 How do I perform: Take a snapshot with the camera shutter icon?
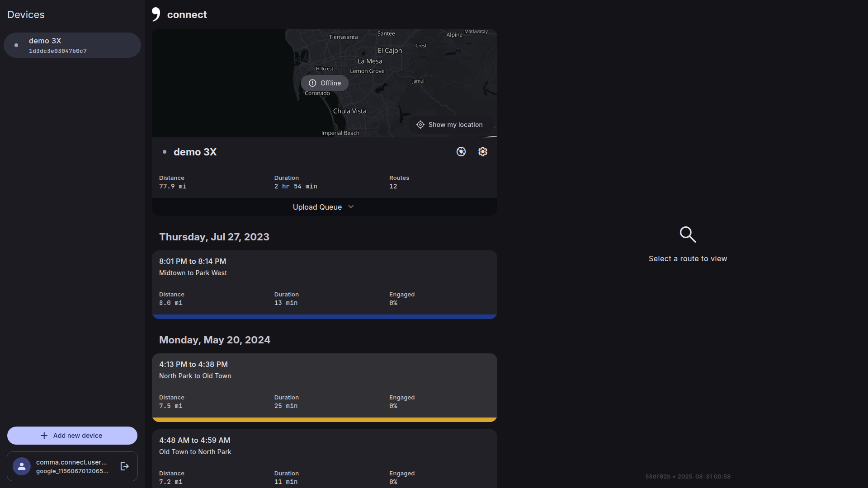[461, 152]
